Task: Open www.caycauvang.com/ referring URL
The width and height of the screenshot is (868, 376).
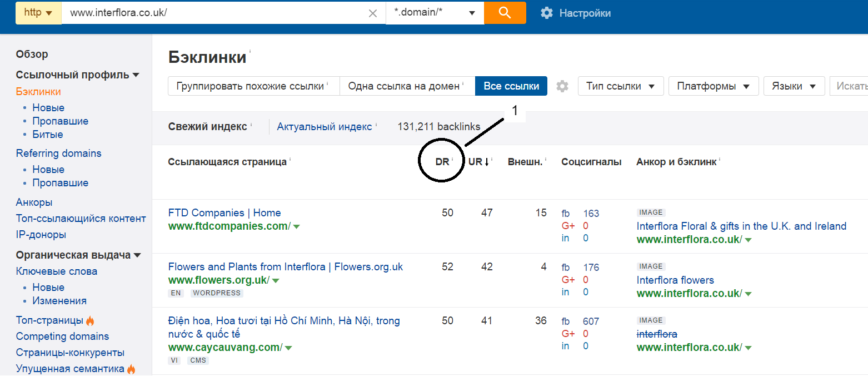Action: 225,348
